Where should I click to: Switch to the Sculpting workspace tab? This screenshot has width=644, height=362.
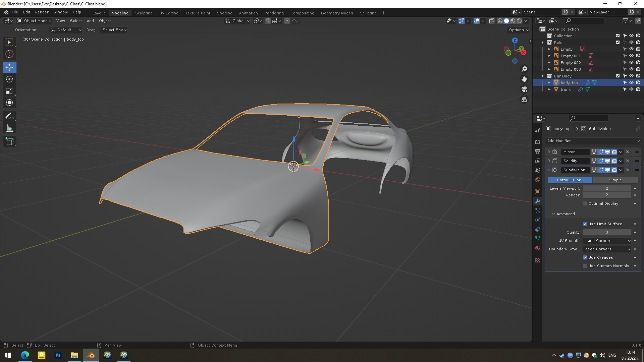coord(144,13)
